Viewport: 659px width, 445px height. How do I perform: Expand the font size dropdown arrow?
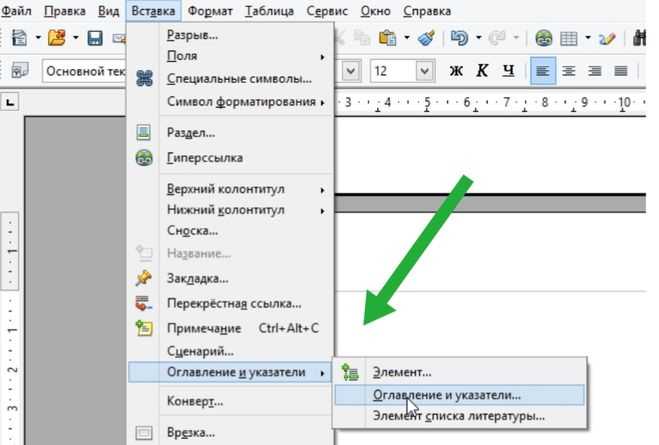coord(425,71)
